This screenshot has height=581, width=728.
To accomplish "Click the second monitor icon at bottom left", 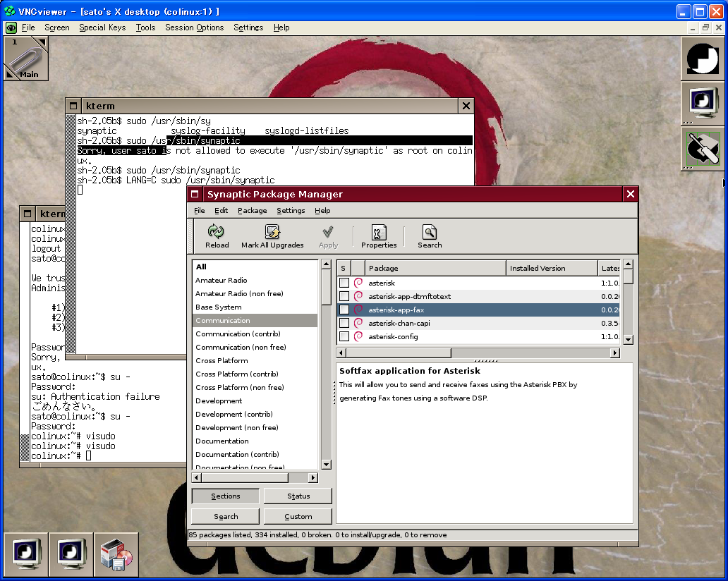I will pyautogui.click(x=71, y=554).
